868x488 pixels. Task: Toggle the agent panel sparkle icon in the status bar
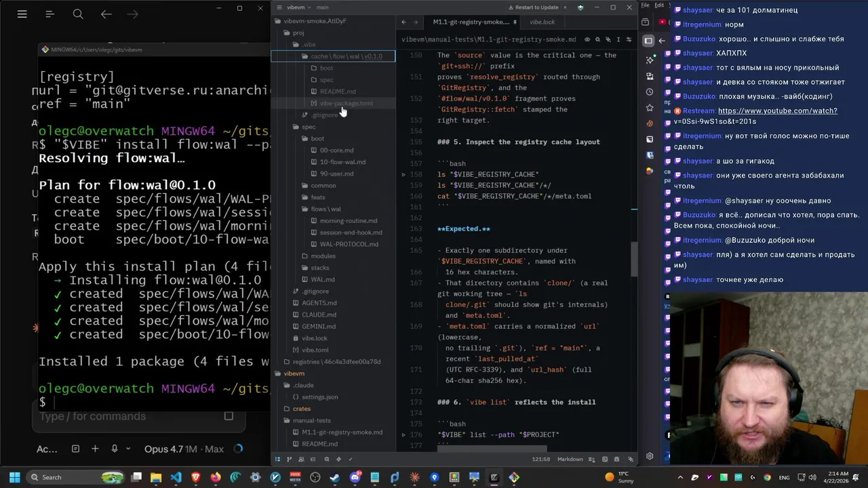pyautogui.click(x=631, y=459)
